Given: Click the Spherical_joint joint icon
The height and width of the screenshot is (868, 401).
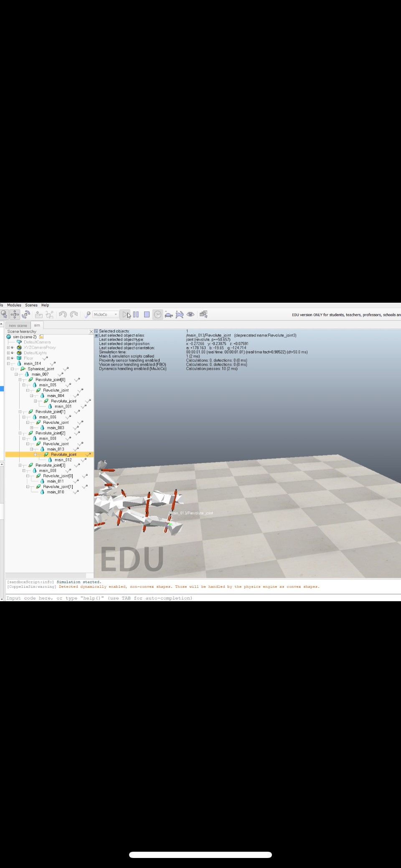Looking at the screenshot, I should [23, 369].
